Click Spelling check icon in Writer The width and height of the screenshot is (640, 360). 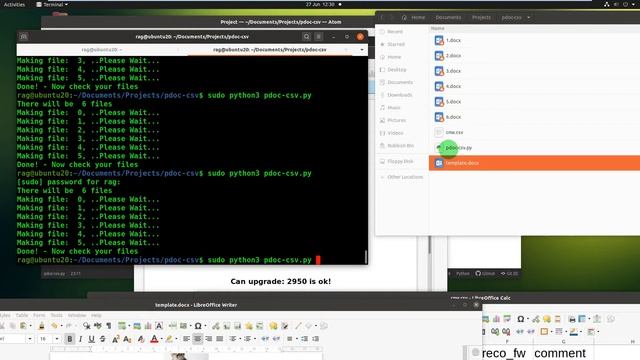(x=98, y=326)
